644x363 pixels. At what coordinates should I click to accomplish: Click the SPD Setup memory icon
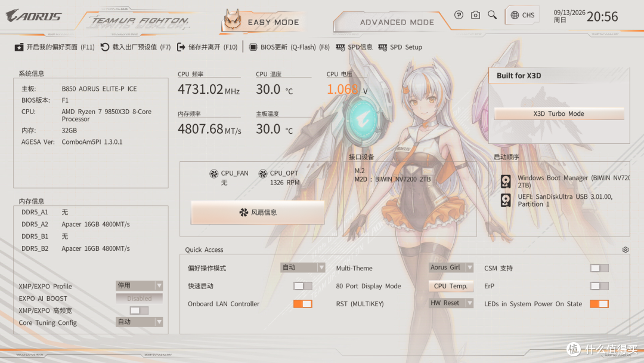[x=383, y=48]
